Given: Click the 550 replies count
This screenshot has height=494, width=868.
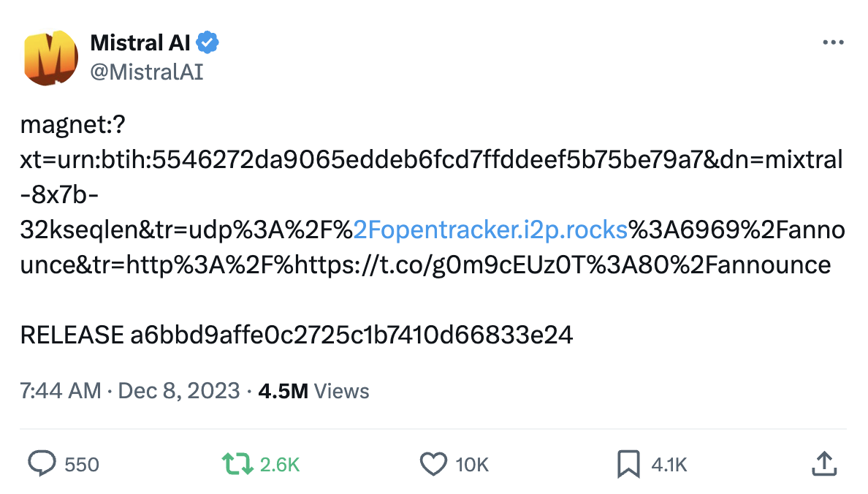Looking at the screenshot, I should (81, 465).
